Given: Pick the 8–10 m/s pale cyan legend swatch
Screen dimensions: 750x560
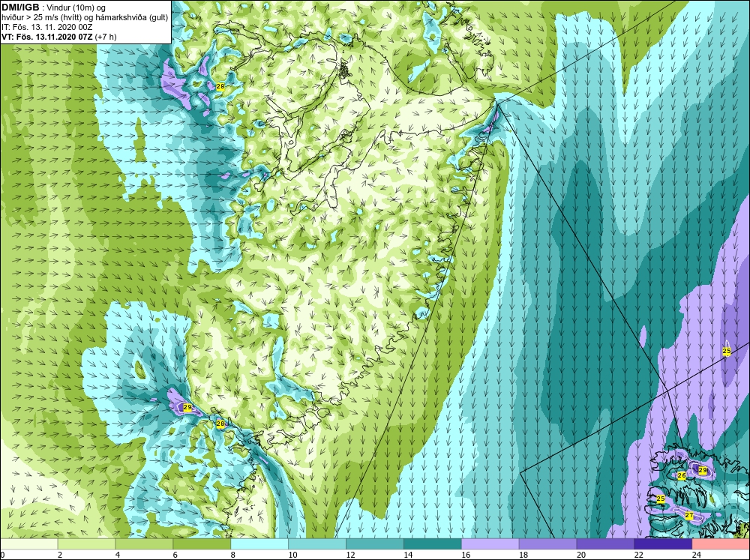Looking at the screenshot, I should [x=259, y=544].
